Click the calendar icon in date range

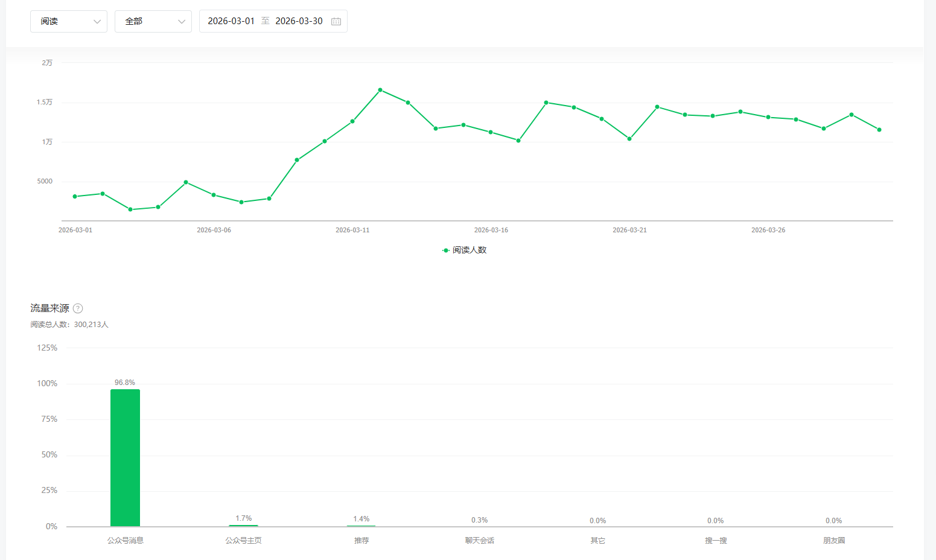336,21
